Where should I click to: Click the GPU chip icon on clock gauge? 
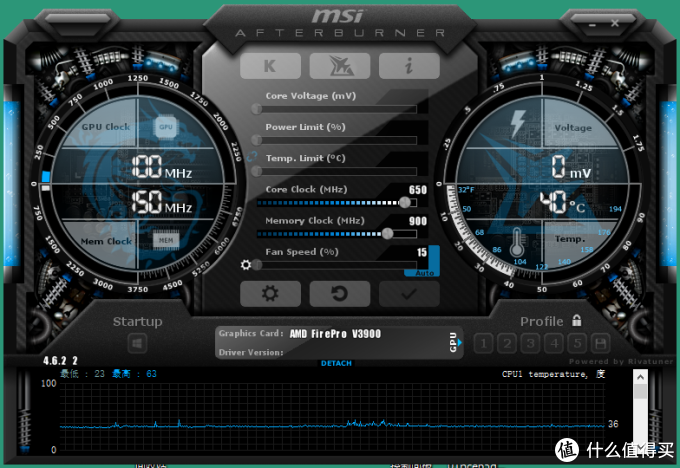coord(166,127)
